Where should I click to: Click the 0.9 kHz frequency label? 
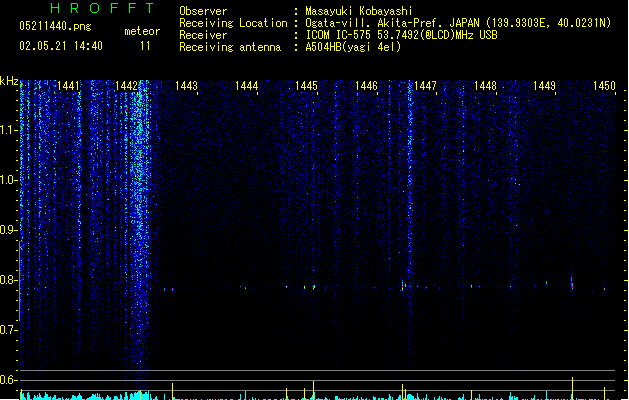pyautogui.click(x=8, y=230)
